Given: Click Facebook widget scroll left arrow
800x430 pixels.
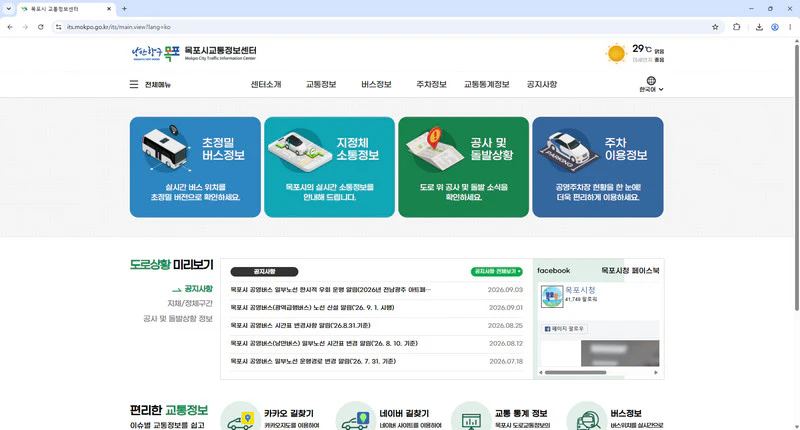Looking at the screenshot, I should (541, 372).
